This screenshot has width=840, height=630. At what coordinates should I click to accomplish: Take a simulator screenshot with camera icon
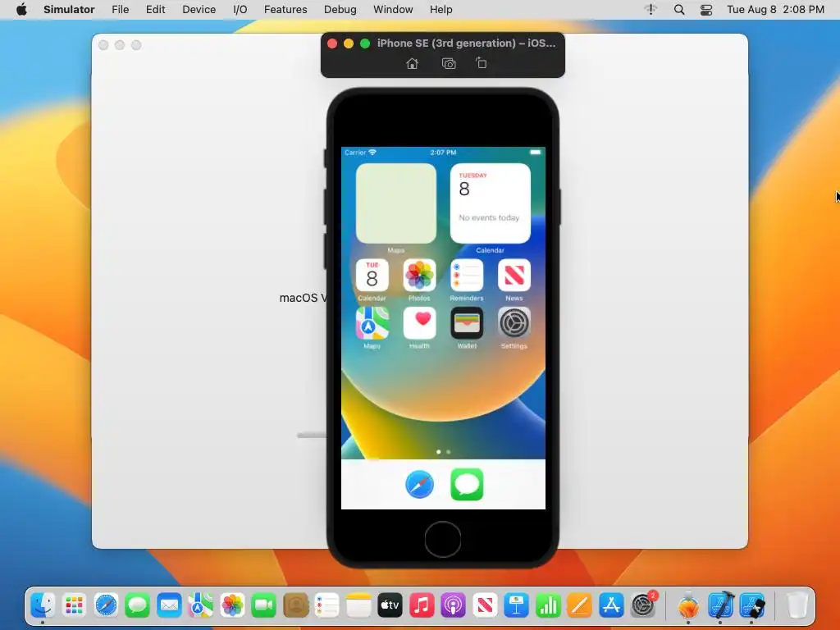click(449, 64)
